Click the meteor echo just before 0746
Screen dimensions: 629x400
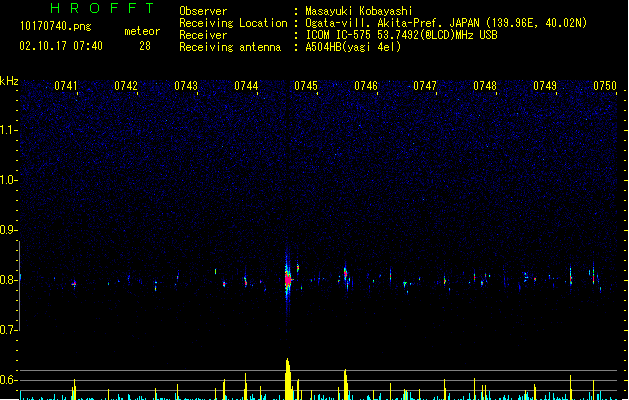[346, 275]
